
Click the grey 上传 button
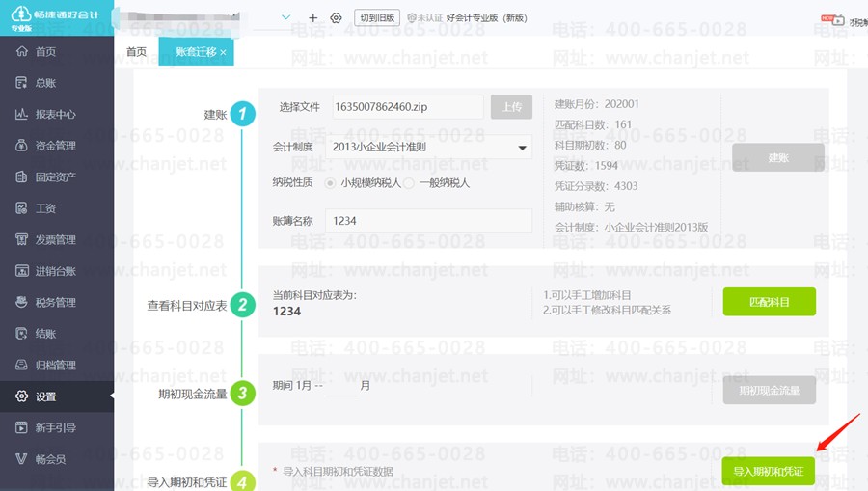(x=511, y=107)
